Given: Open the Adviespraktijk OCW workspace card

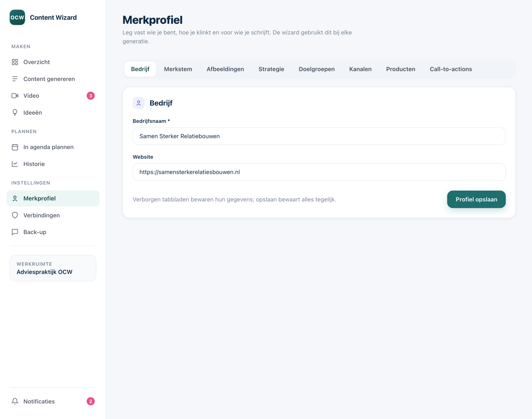Looking at the screenshot, I should [x=53, y=268].
